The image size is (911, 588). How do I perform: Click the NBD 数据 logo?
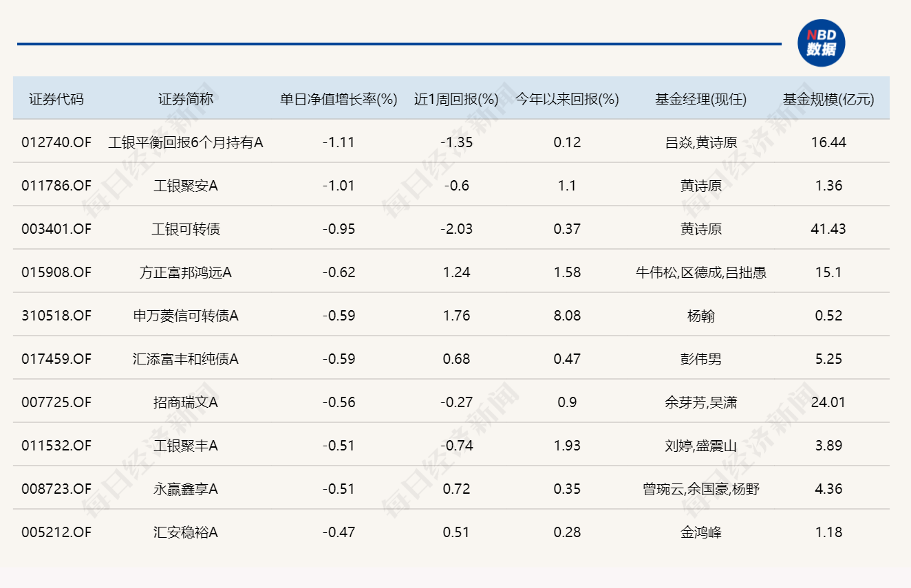click(x=823, y=43)
